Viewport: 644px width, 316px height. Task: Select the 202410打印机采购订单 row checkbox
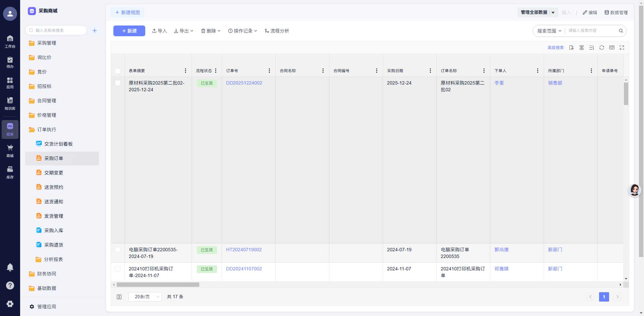coord(118,269)
